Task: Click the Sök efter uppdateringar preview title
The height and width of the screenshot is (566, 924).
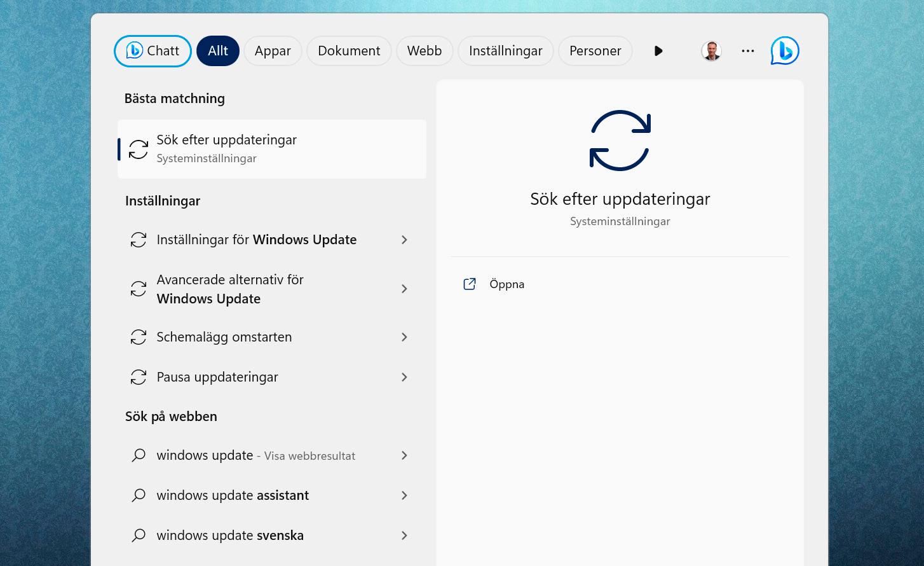Action: coord(620,199)
